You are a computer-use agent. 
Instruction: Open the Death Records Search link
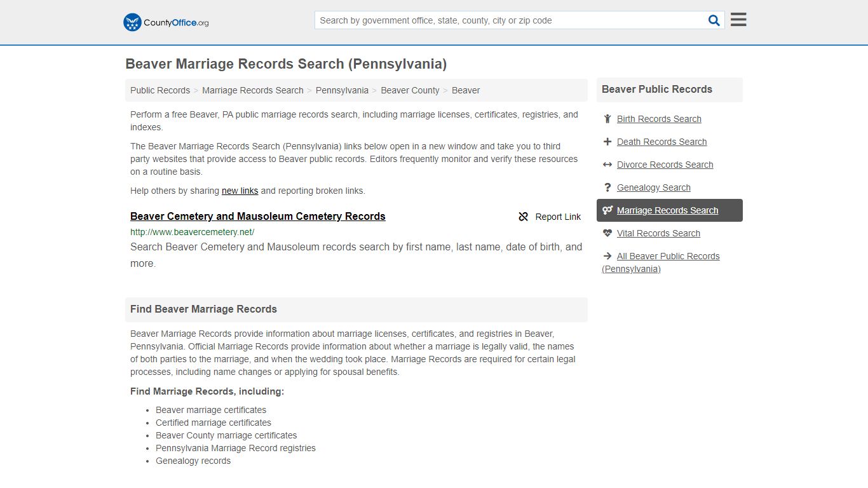[661, 142]
